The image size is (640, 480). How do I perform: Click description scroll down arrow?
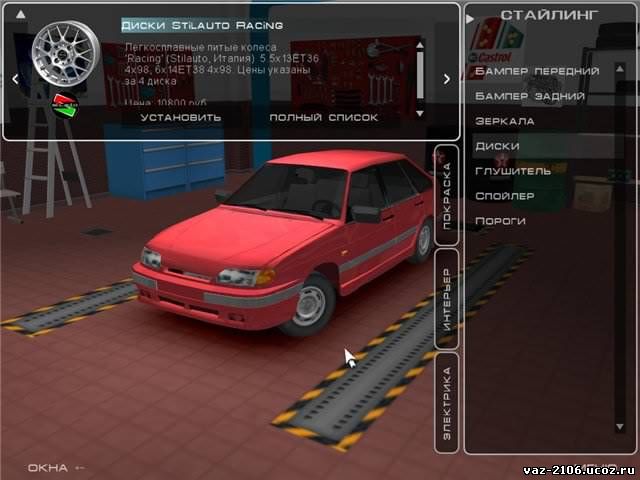420,113
